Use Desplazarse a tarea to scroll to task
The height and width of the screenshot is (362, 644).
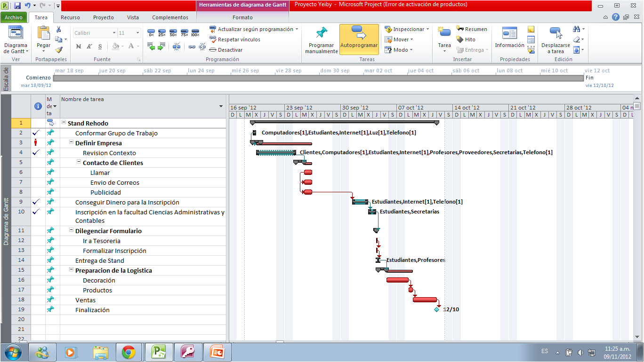click(555, 39)
